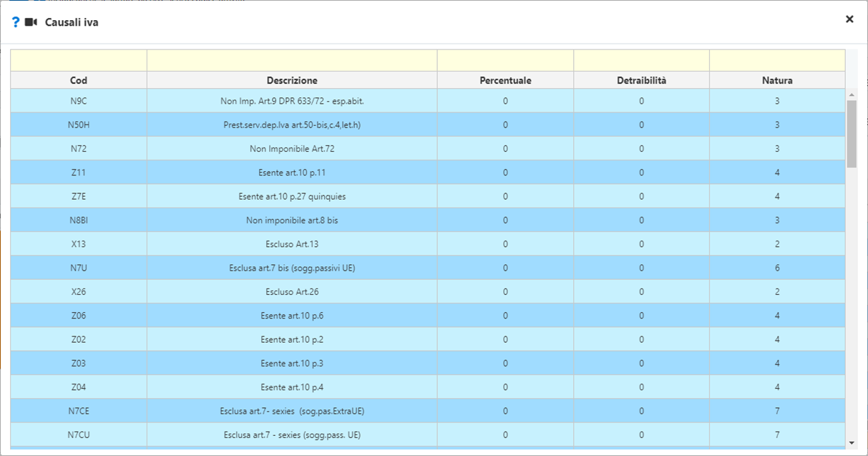Click 'Non imponibile art.8 bis' description
868x456 pixels.
coord(292,220)
